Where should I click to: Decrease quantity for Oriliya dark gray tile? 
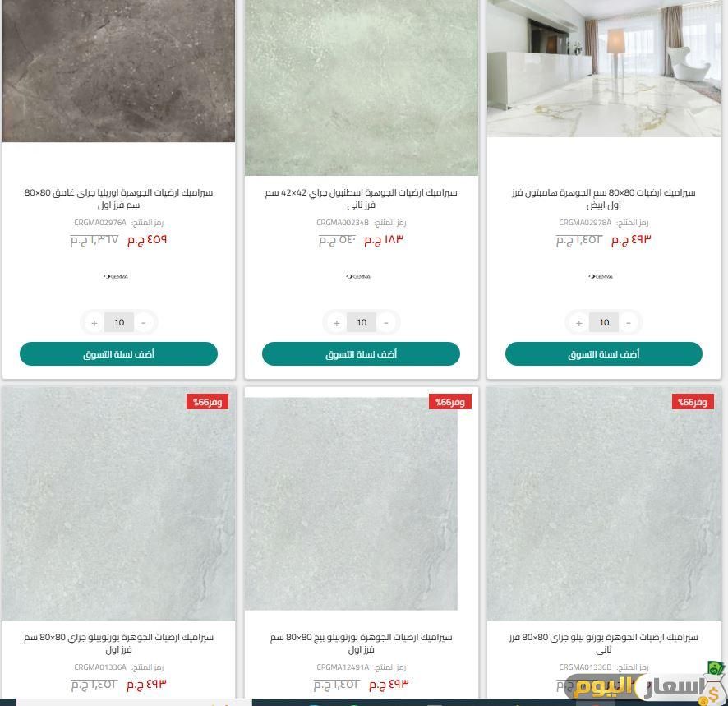click(144, 323)
